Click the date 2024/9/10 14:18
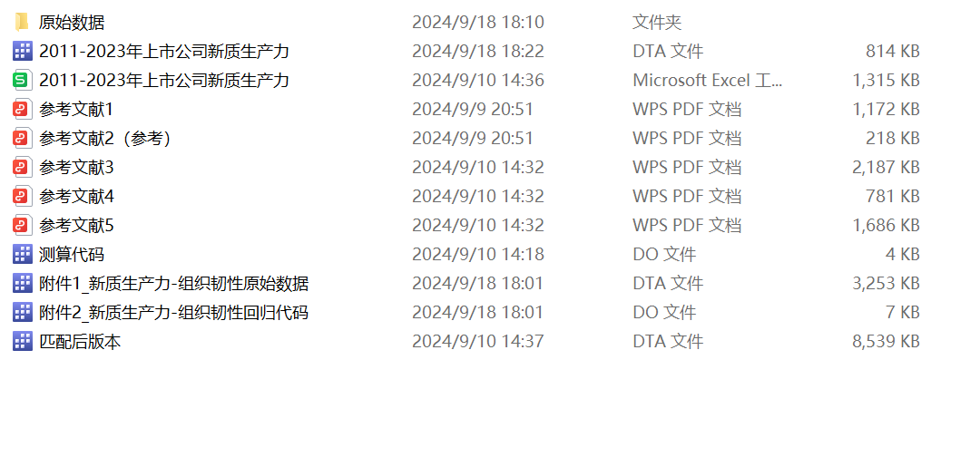The height and width of the screenshot is (457, 980). tap(477, 255)
